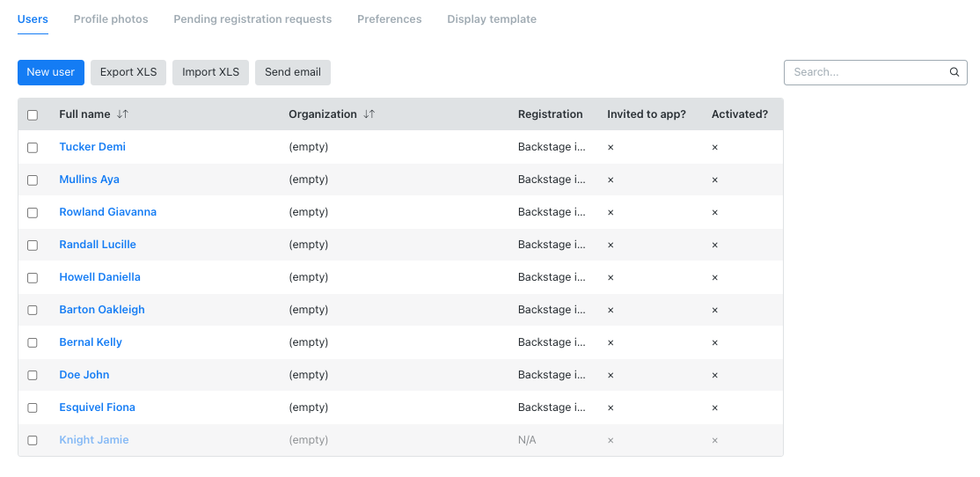Screen dimensions: 980x477
Task: Click N/A registration in Knight Jamie row
Action: pos(527,440)
